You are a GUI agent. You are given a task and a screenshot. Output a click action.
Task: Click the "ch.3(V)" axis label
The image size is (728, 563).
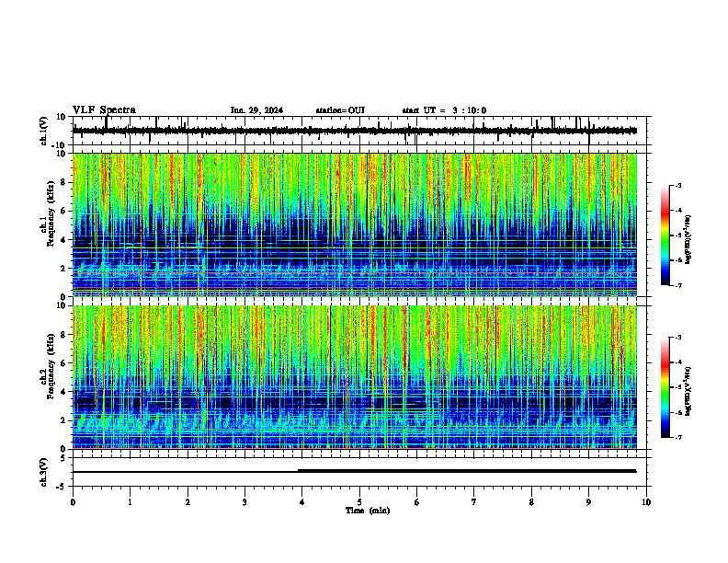point(44,473)
